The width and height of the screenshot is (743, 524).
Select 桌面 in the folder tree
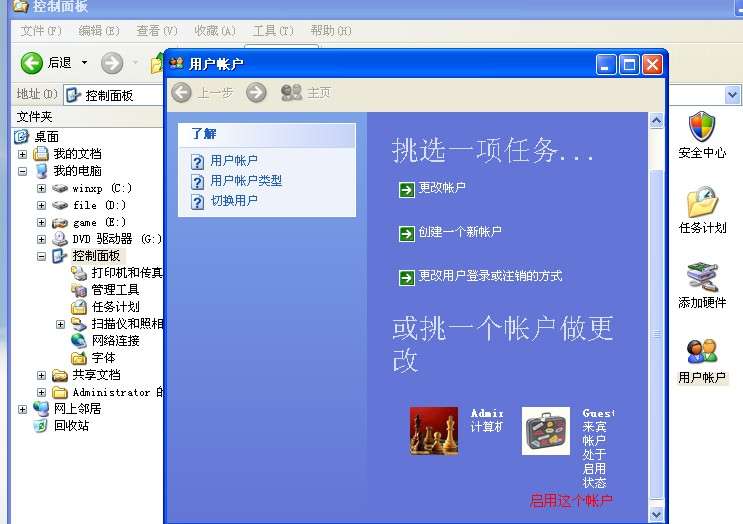tap(47, 137)
